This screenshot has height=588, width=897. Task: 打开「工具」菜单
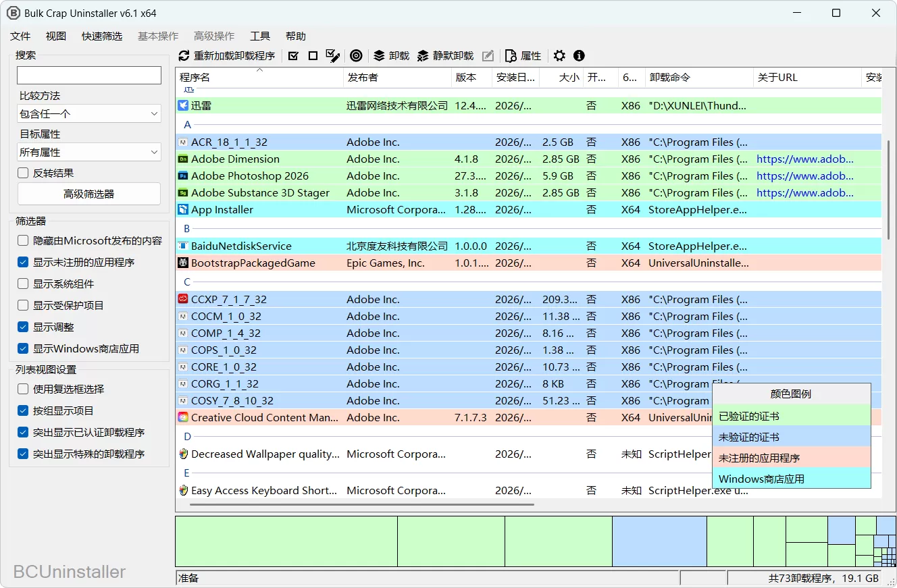point(259,36)
